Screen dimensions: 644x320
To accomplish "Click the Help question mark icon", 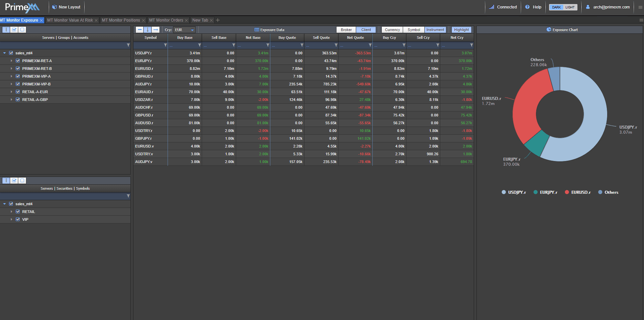I will (x=527, y=7).
